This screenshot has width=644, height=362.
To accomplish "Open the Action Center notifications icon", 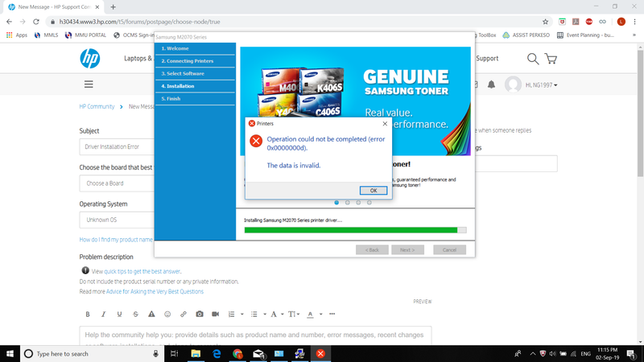I will click(x=631, y=354).
